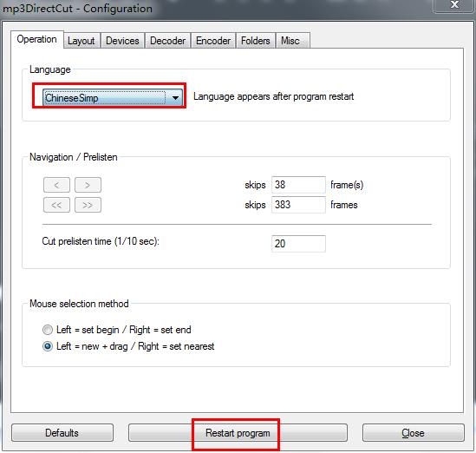Click the Cut prelisten time field
476x453 pixels.
click(298, 244)
